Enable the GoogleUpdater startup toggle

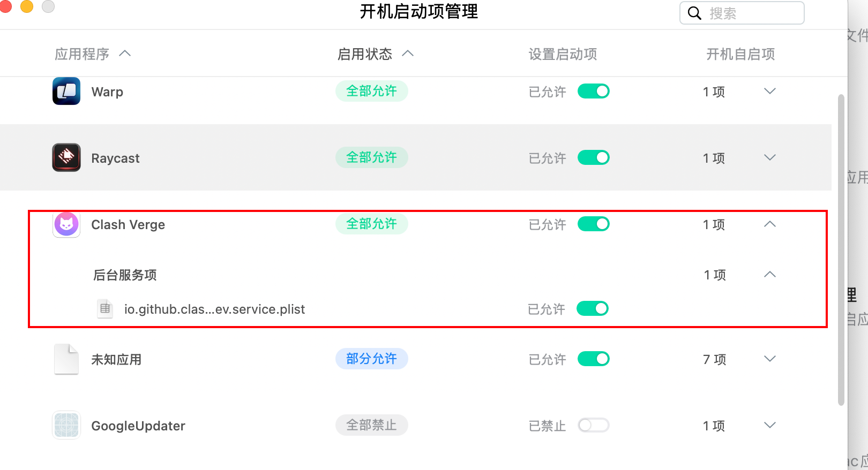point(594,426)
